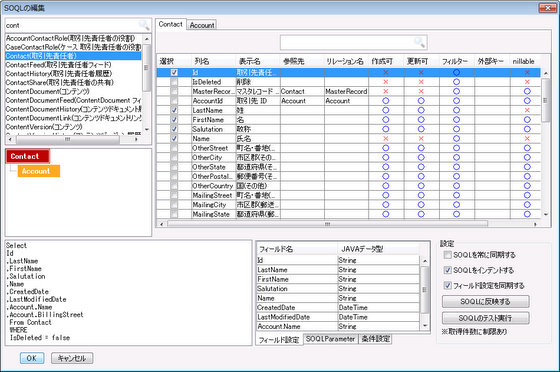Click the 更新可 circle in OtherStreet row
Viewport: 560px width, 372px height.
421,148
